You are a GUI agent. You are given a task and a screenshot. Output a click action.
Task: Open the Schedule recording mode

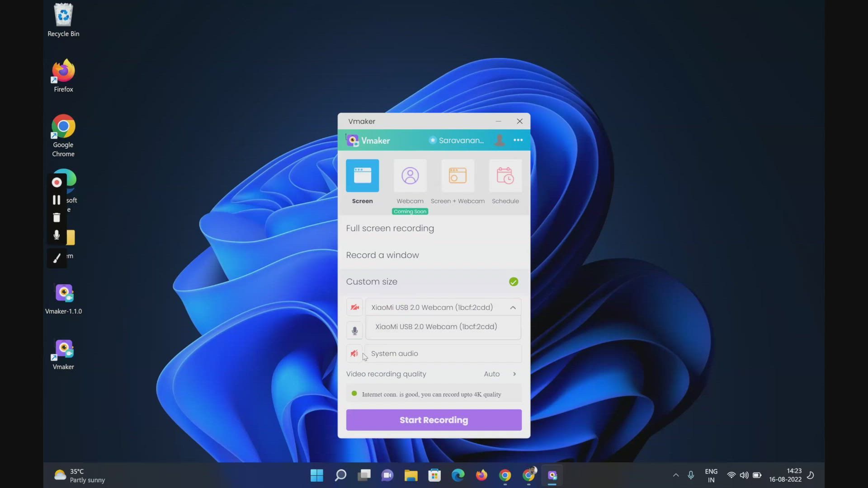505,176
